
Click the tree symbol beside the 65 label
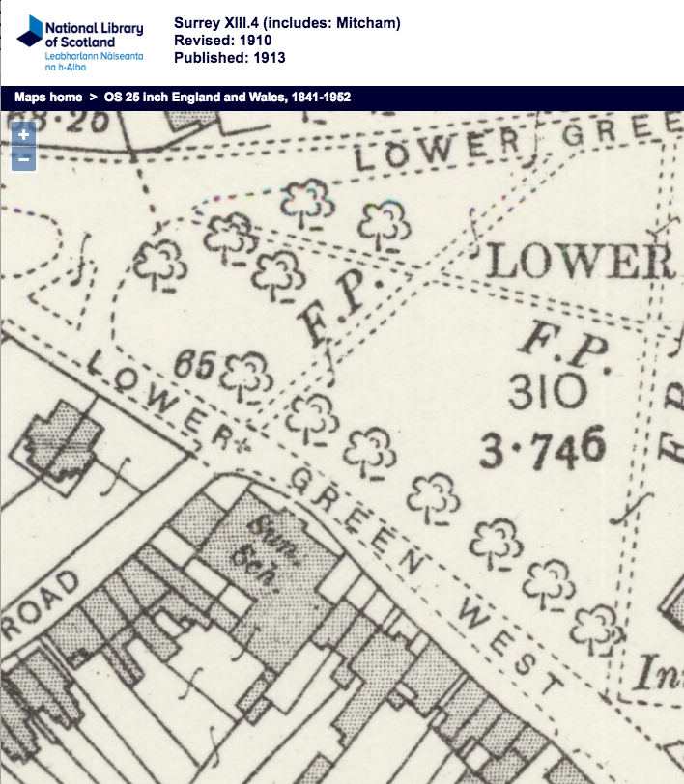tap(249, 375)
